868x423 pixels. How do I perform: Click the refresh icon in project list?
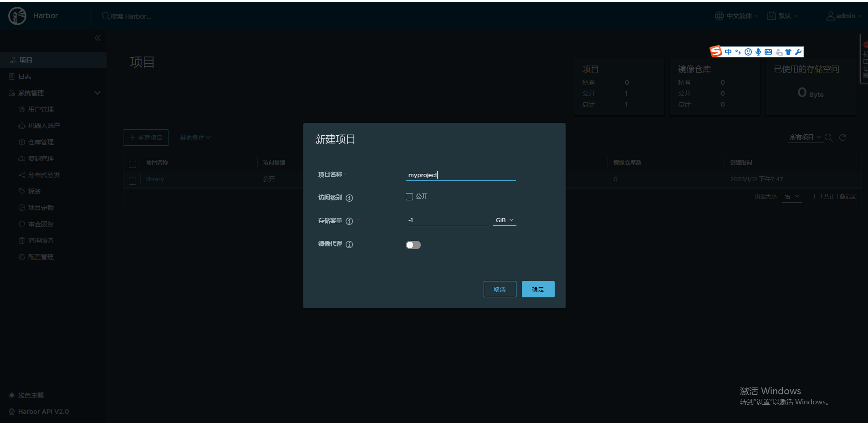pyautogui.click(x=842, y=138)
